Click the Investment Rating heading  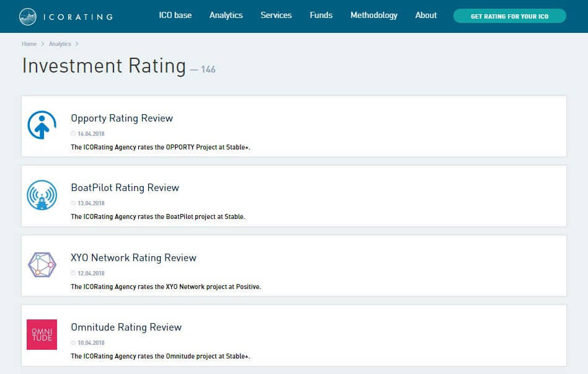[x=104, y=66]
